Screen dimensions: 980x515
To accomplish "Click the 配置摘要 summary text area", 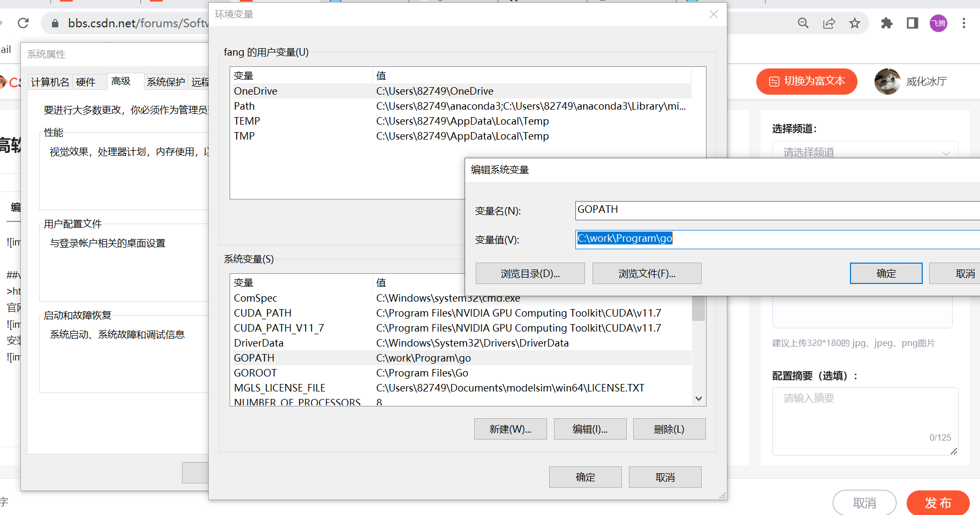I will point(865,421).
